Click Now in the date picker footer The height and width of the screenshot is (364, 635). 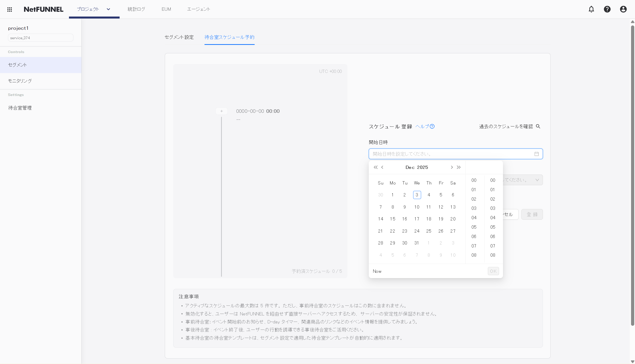377,271
